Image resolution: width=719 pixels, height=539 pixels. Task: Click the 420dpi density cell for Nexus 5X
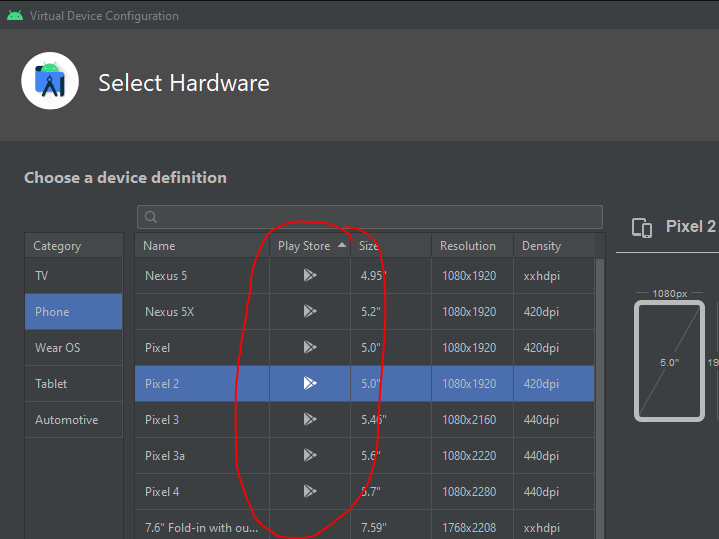(x=554, y=312)
